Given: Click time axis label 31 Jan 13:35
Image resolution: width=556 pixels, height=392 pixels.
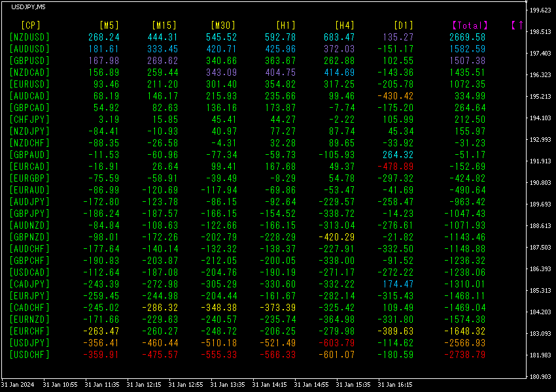Looking at the screenshot, I should [227, 385].
